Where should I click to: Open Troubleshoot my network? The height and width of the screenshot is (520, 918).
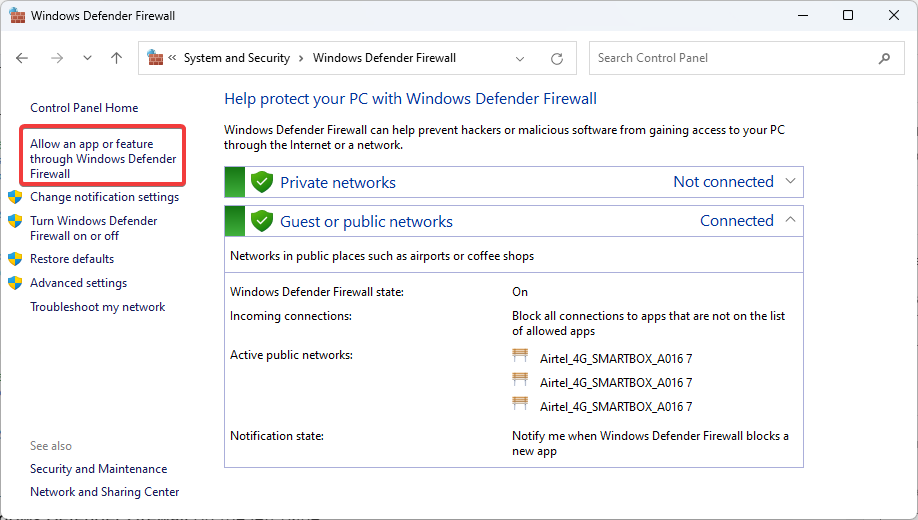[x=98, y=307]
